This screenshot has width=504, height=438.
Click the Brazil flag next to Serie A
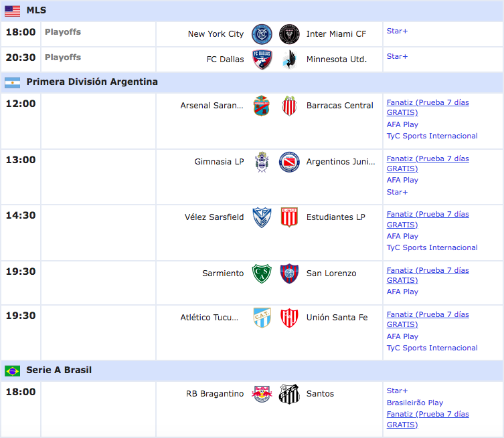pos(13,371)
